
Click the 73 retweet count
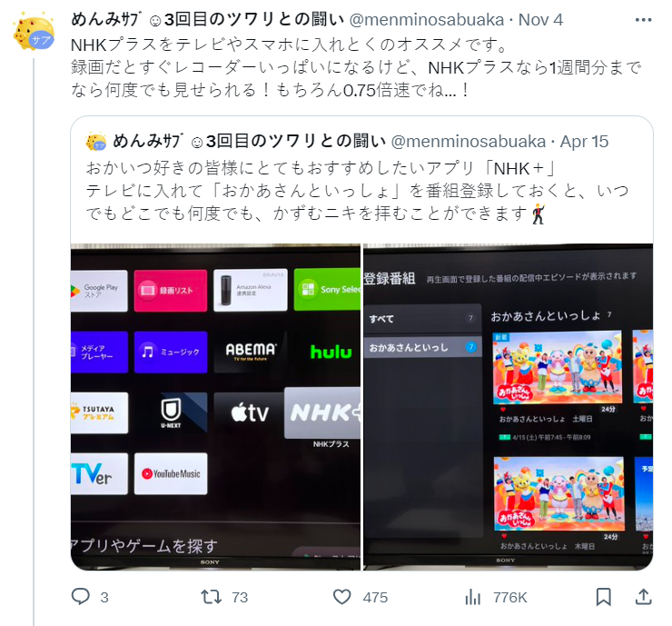[x=240, y=597]
